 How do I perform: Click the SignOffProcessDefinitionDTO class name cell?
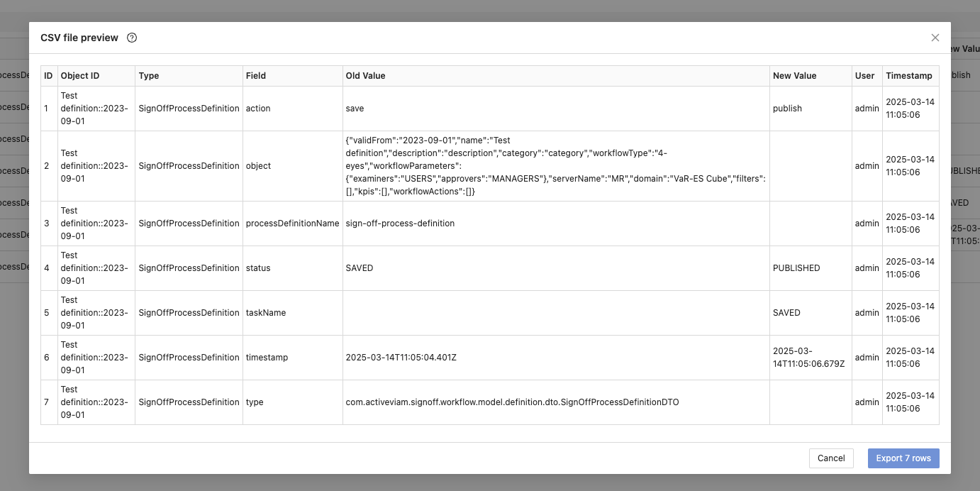(512, 402)
